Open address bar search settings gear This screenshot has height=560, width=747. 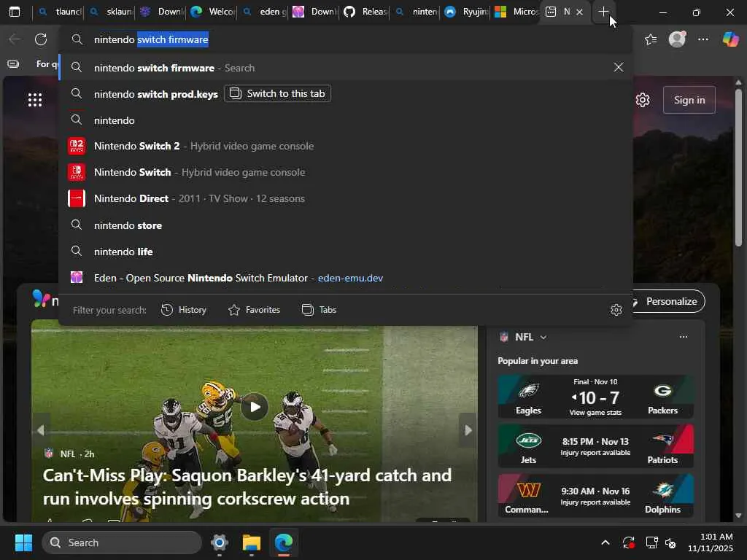[x=616, y=310]
